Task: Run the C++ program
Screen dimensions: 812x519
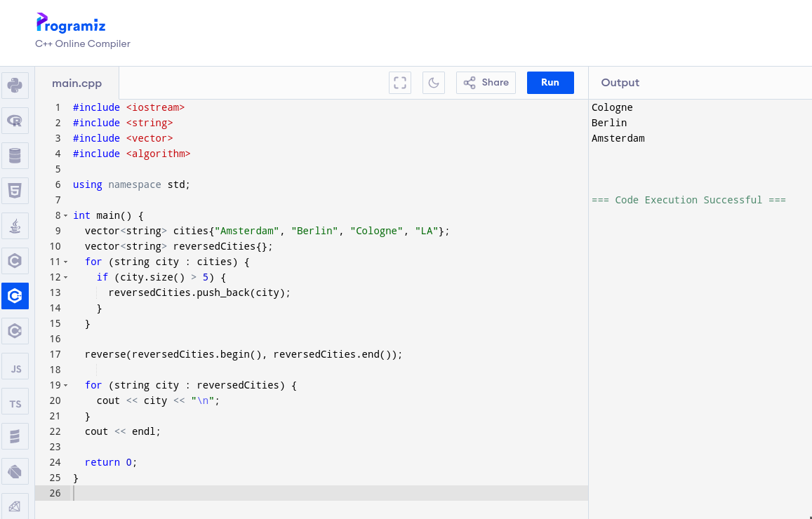Action: pos(550,83)
